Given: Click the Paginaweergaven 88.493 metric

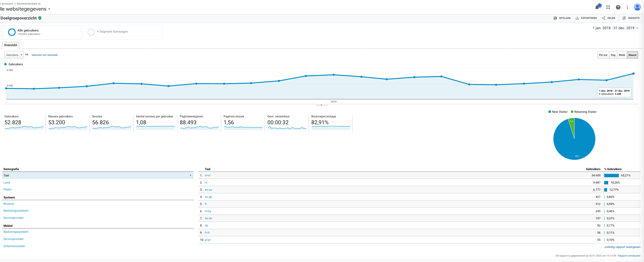Looking at the screenshot, I should pos(199,123).
